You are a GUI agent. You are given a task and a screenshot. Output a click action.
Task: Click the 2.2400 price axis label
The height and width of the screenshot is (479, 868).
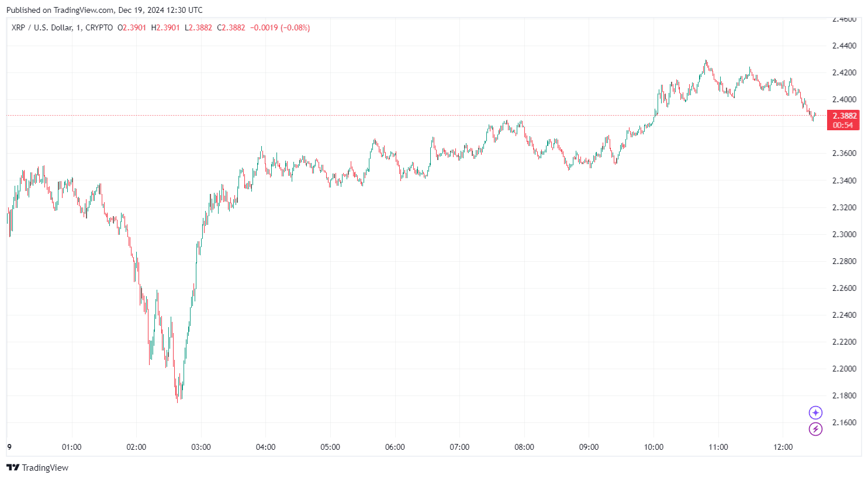pos(844,315)
